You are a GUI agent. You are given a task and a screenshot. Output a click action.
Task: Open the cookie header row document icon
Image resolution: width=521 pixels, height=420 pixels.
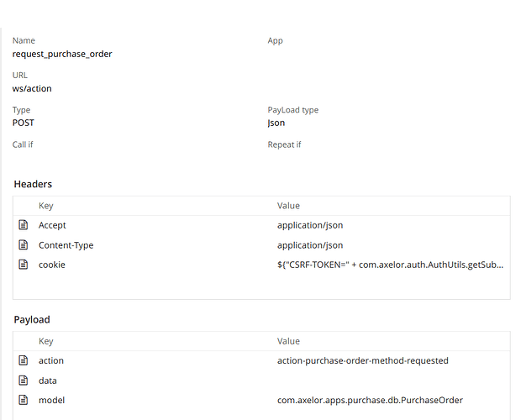[24, 265]
